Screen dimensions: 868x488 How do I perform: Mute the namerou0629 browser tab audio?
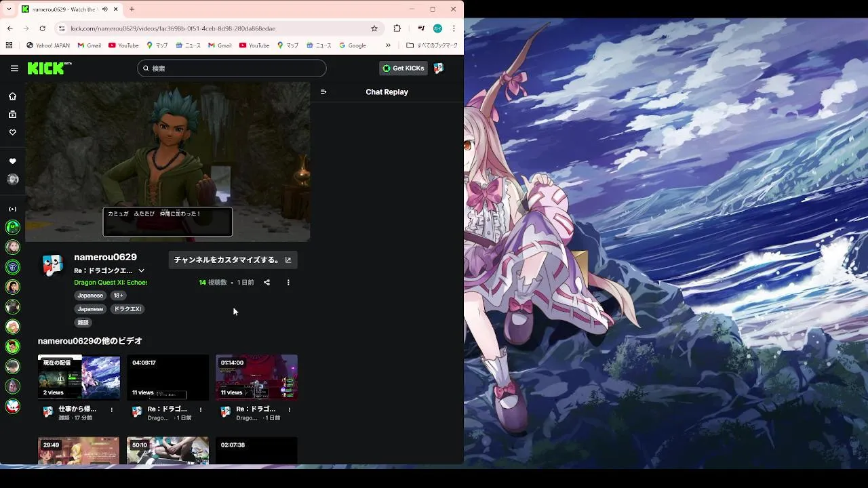pos(104,9)
